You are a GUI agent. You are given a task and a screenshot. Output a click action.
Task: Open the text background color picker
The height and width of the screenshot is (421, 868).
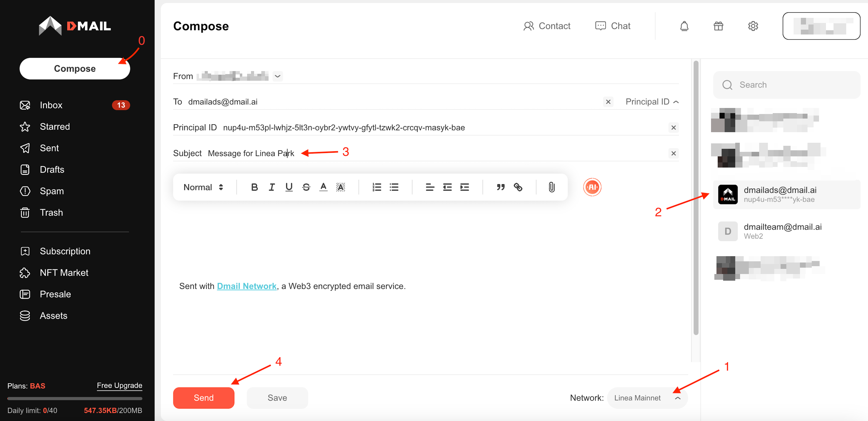click(x=340, y=187)
